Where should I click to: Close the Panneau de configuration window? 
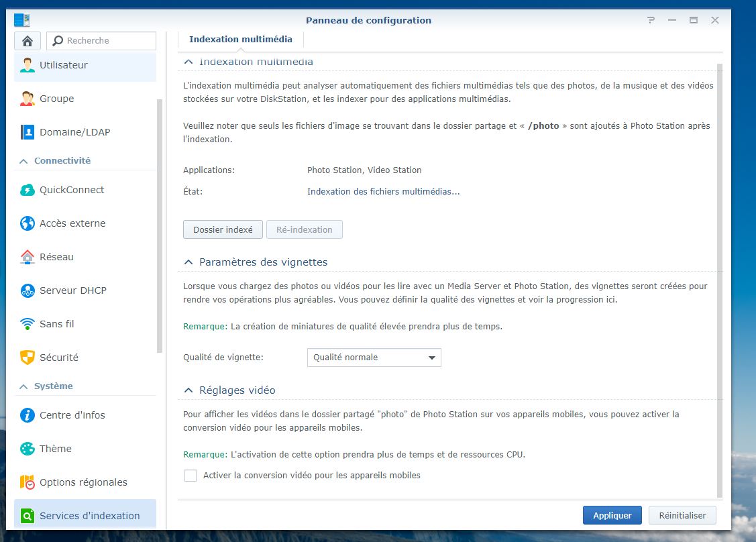714,20
